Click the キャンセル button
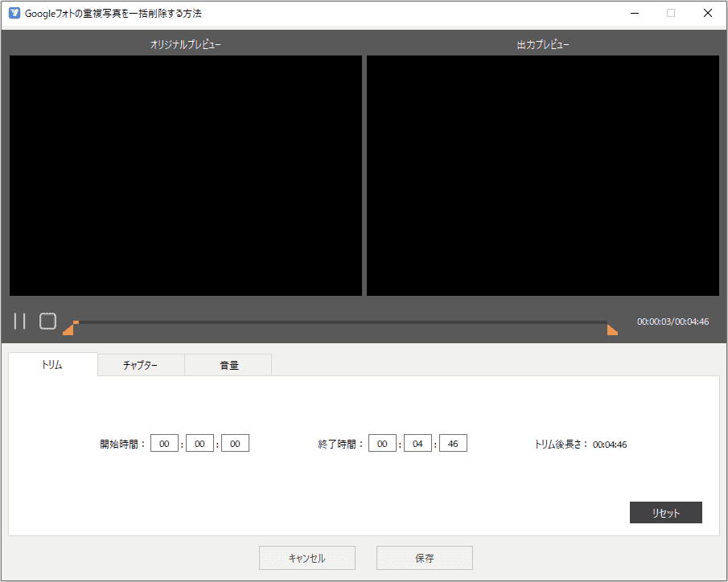 pos(306,558)
